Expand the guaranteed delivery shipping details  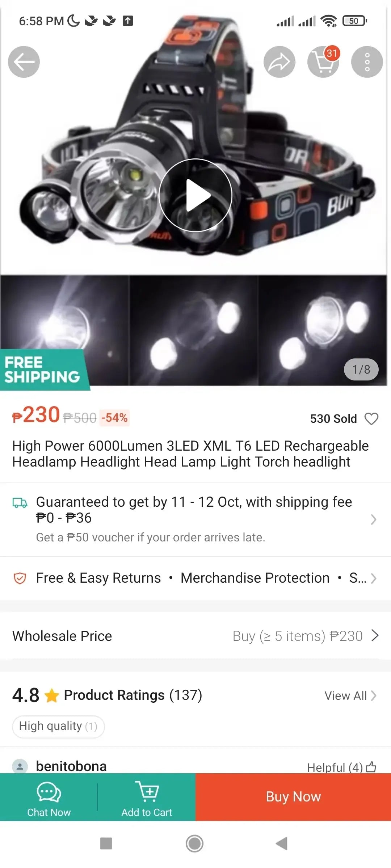tap(373, 519)
